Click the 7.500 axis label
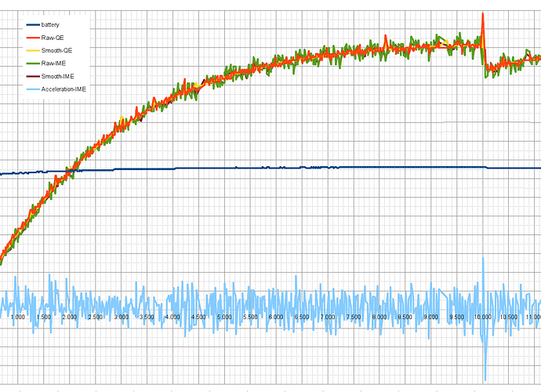This screenshot has width=541, height=392. pos(354,317)
